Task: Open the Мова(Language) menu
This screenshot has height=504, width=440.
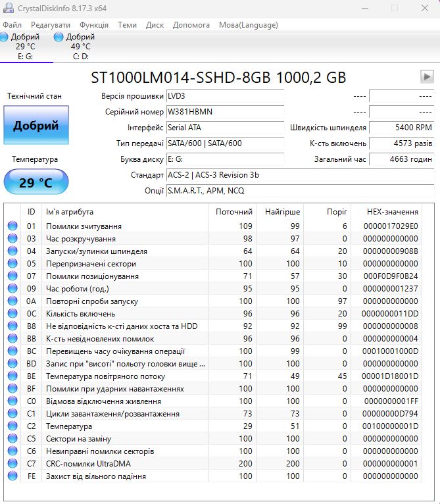Action: point(249,25)
